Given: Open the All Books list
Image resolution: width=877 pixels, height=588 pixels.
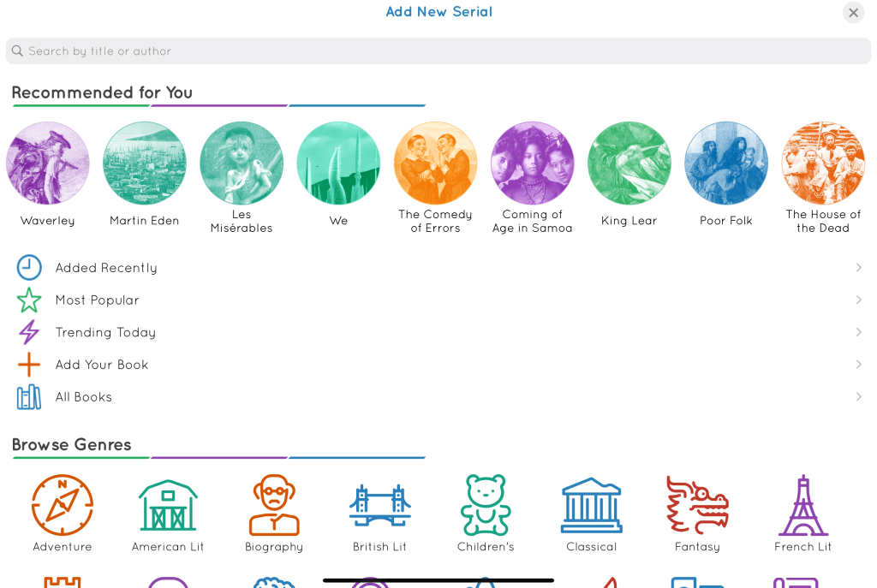Looking at the screenshot, I should [x=84, y=397].
